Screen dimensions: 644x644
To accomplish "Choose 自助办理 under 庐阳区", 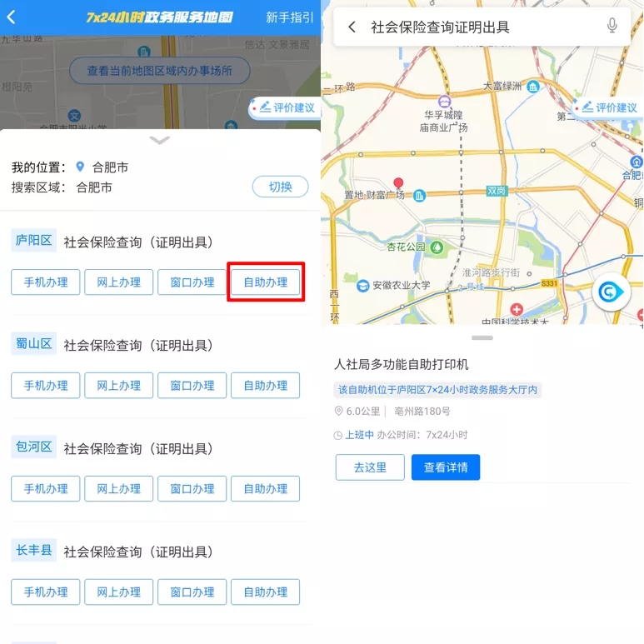I will point(265,282).
